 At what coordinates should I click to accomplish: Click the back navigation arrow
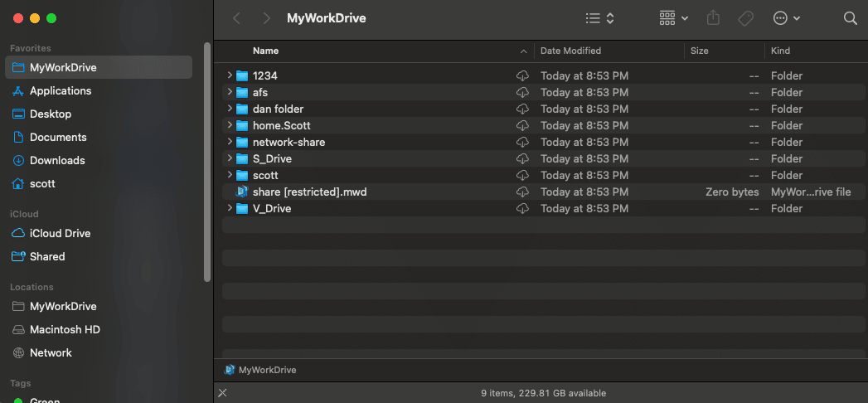click(x=237, y=18)
